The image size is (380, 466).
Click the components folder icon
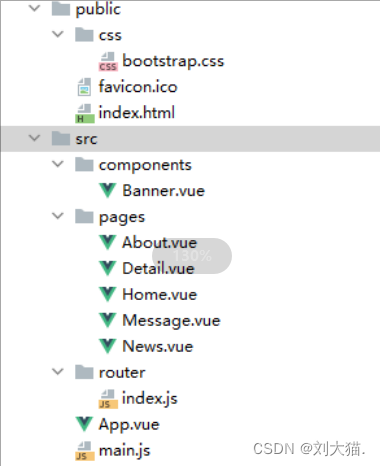(84, 164)
